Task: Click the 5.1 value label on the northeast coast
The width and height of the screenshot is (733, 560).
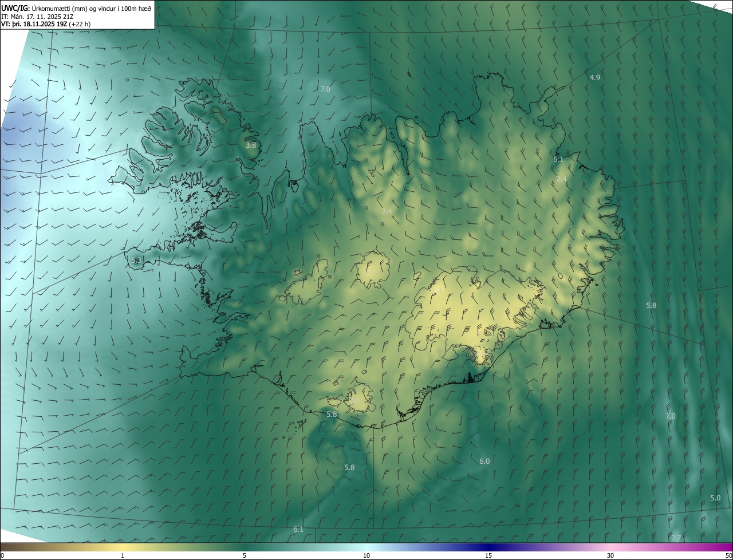Action: pos(558,160)
